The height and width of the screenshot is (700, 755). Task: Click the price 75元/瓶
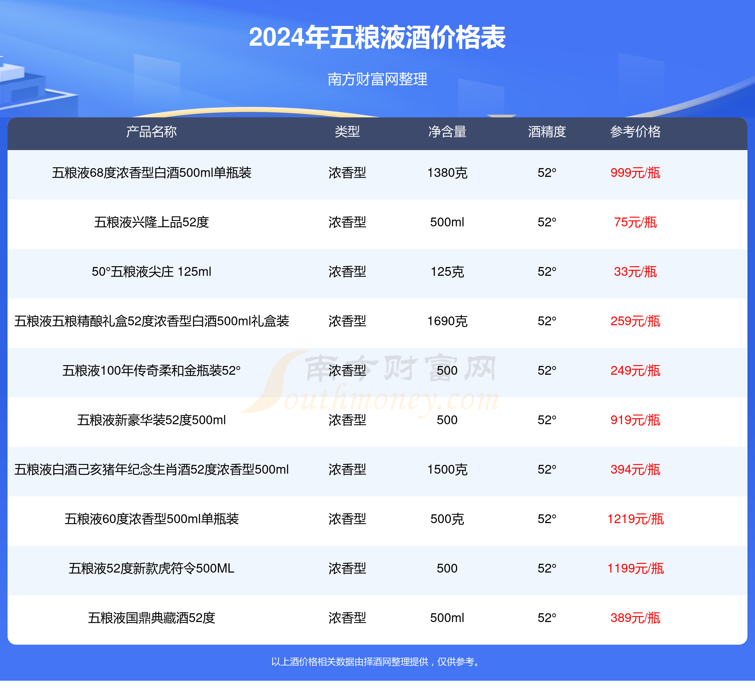(x=635, y=222)
